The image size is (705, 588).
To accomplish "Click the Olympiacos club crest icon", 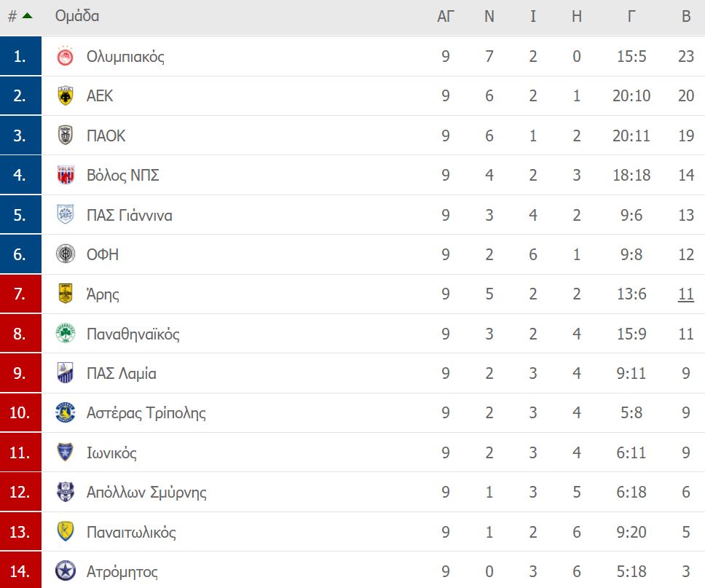I will pyautogui.click(x=66, y=57).
